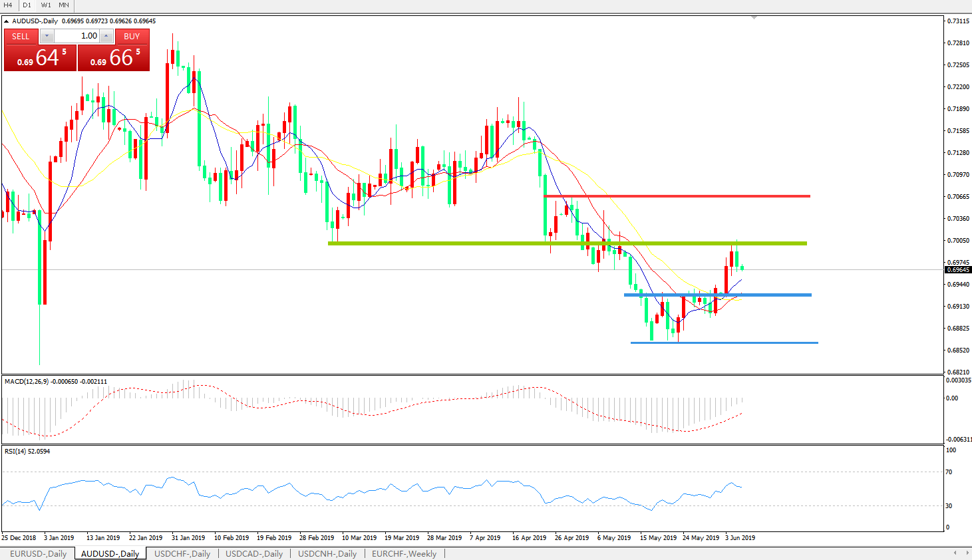
Task: Select the D1 timeframe button
Action: click(27, 5)
